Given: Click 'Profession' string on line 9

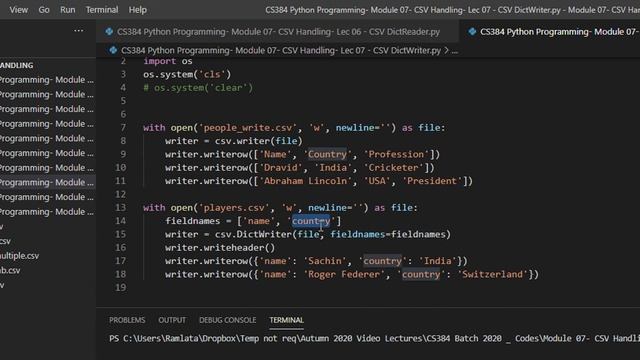Looking at the screenshot, I should tap(396, 154).
